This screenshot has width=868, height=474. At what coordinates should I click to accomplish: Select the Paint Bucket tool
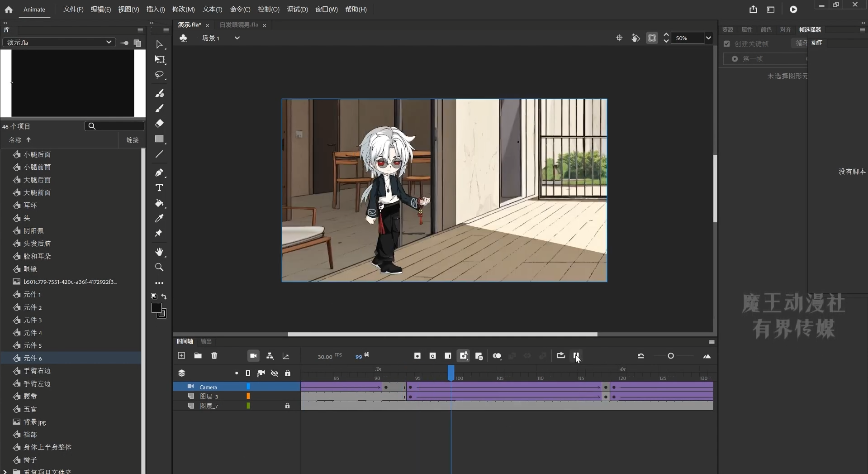pos(159,203)
